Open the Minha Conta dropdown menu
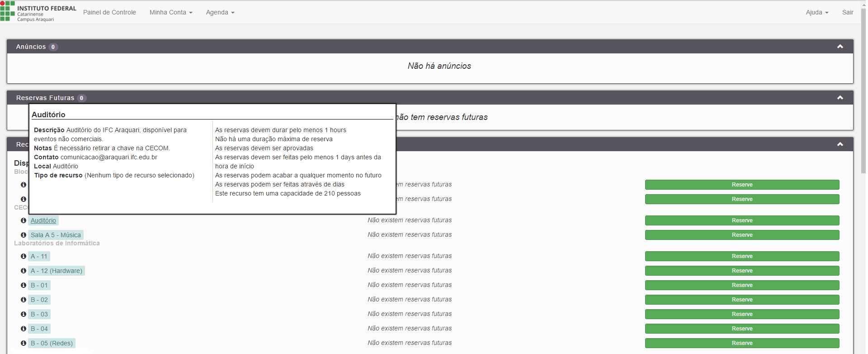Viewport: 868px width, 354px height. 170,12
